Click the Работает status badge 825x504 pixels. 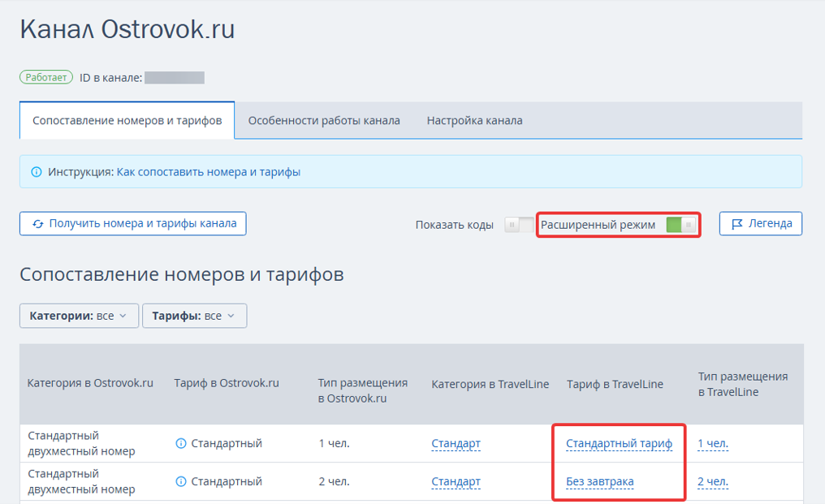click(x=46, y=78)
